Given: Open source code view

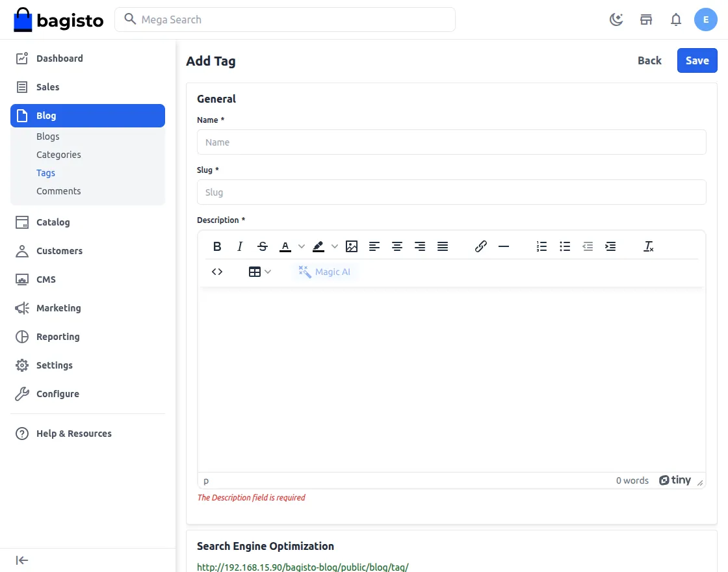Looking at the screenshot, I should pyautogui.click(x=217, y=272).
